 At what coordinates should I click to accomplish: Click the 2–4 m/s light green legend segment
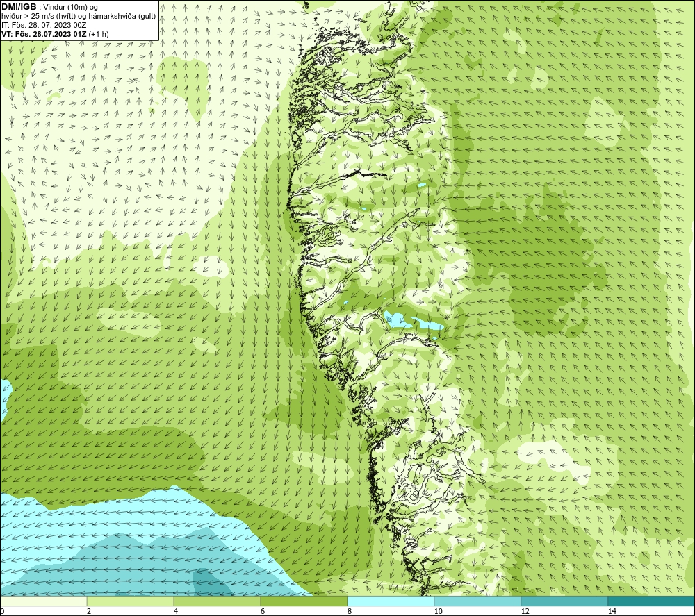[131, 601]
